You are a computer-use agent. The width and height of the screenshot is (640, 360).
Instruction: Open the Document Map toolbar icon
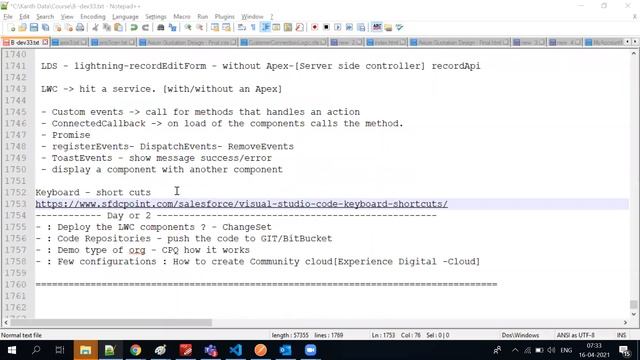(x=288, y=27)
